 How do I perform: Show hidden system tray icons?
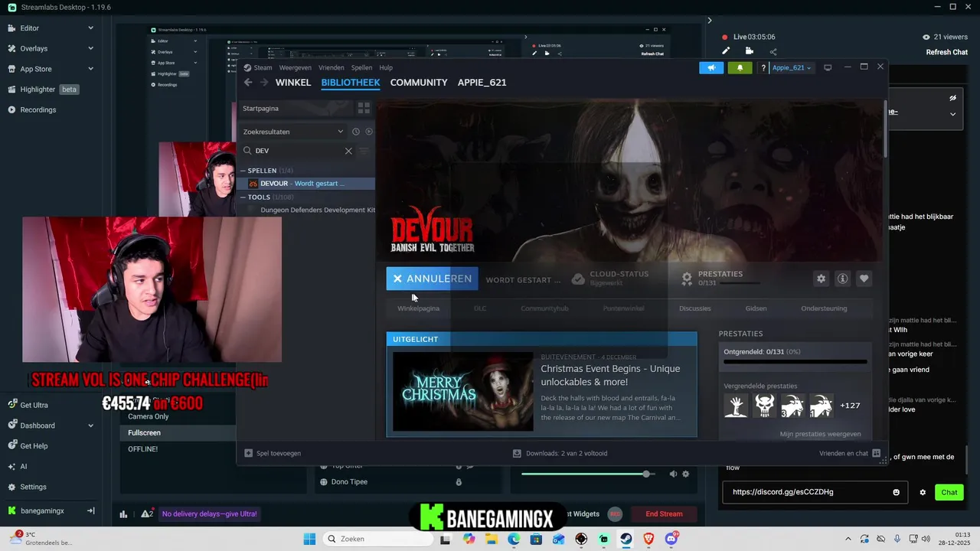tap(848, 539)
